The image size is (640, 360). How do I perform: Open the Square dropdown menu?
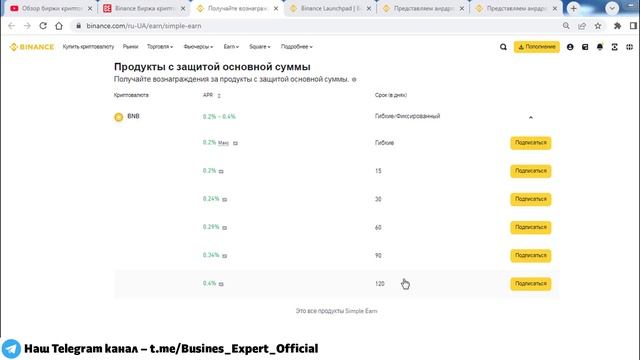click(260, 47)
